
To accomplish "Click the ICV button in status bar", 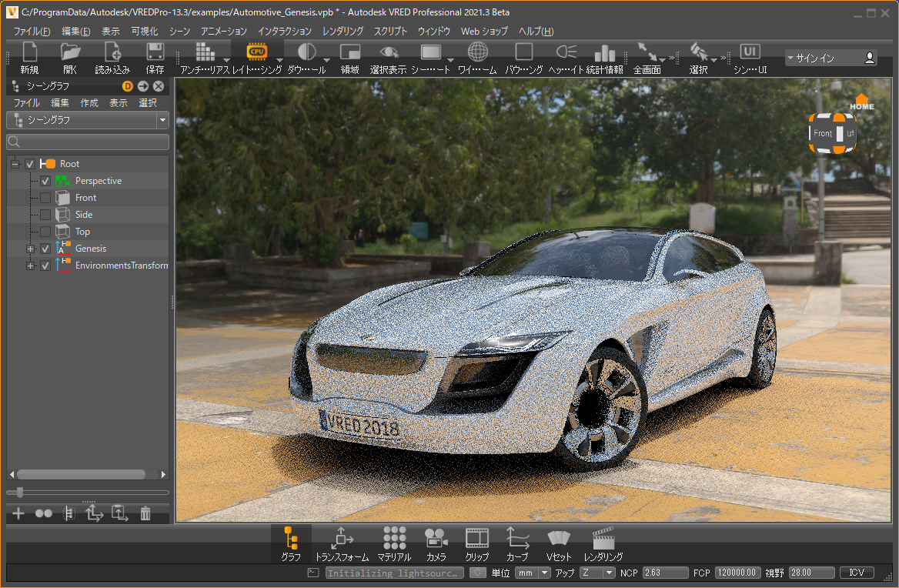I will (x=857, y=573).
